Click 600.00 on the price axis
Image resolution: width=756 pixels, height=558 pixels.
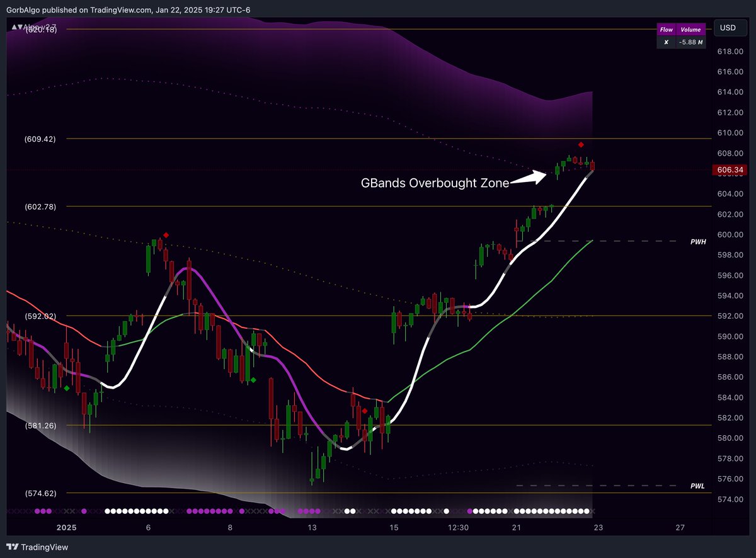coord(731,235)
